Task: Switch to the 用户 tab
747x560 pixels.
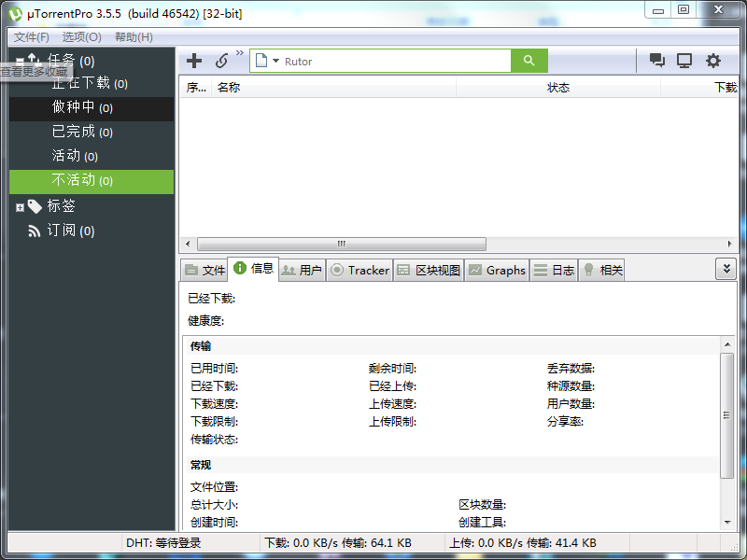Action: 302,271
